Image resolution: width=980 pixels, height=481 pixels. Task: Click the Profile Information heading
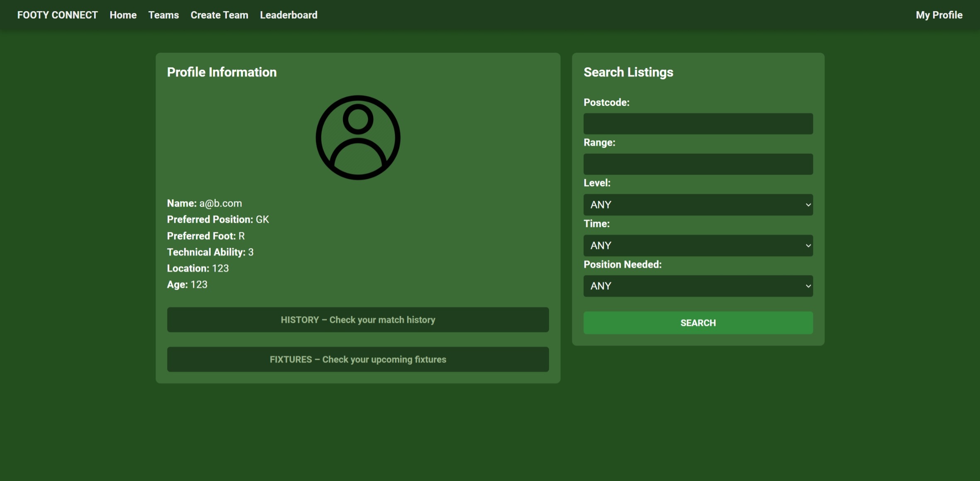(222, 72)
